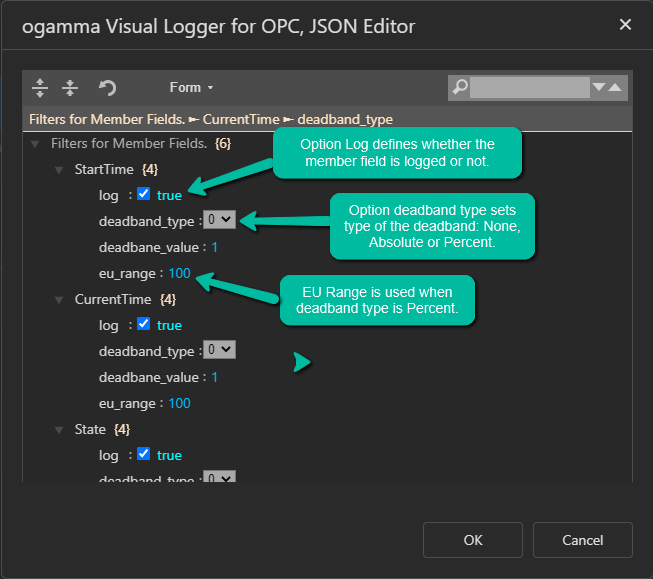Click the Collapse all fields icon
Image resolution: width=653 pixels, height=579 pixels.
click(x=70, y=88)
